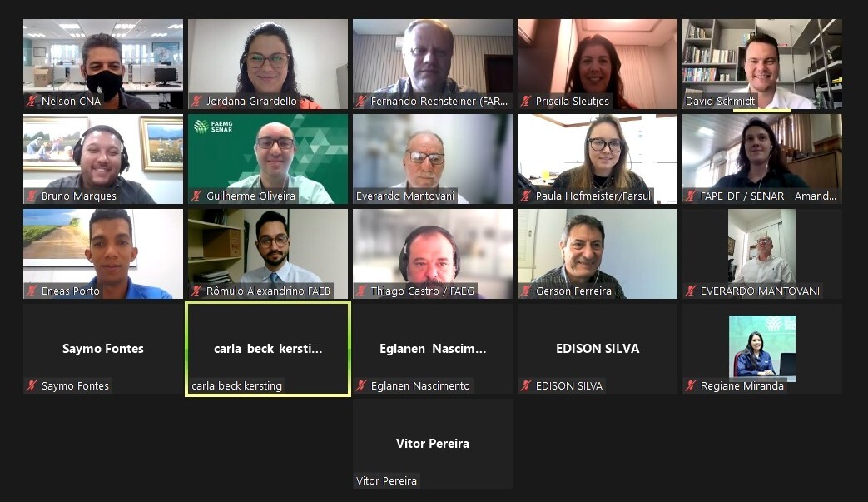Click muted mic icon next to Guilherme Oliveira
The width and height of the screenshot is (868, 502).
[196, 196]
